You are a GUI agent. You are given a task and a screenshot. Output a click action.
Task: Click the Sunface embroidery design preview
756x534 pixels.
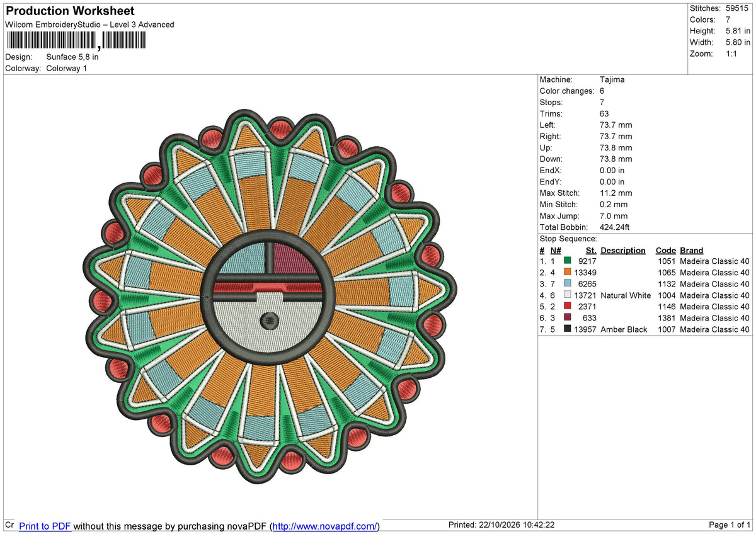(270, 297)
